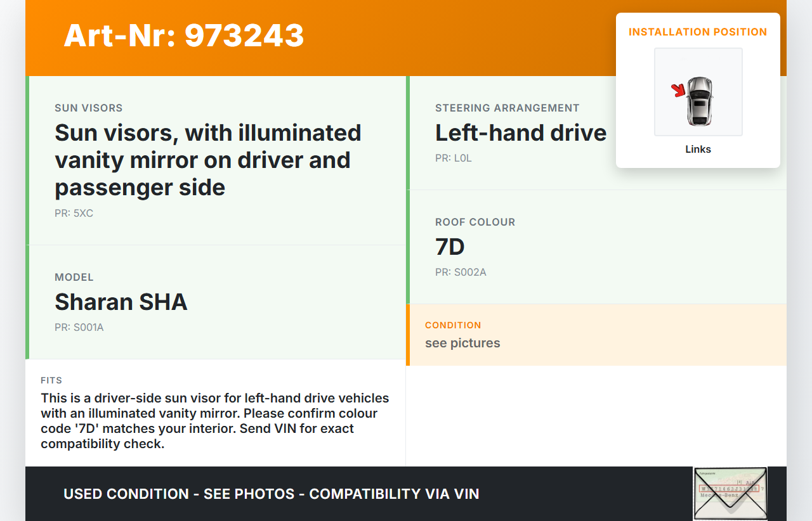Click the PR: S001A code
Image resolution: width=812 pixels, height=521 pixels.
pos(79,328)
